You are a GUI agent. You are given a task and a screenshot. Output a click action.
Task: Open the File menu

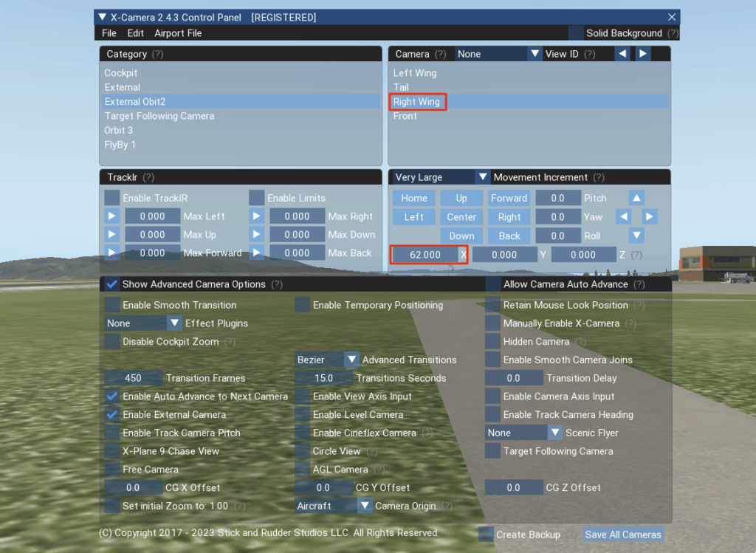[109, 33]
